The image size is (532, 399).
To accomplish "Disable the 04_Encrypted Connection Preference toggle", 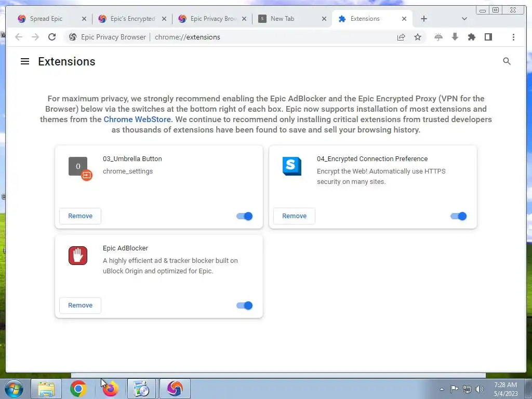I will (x=459, y=216).
